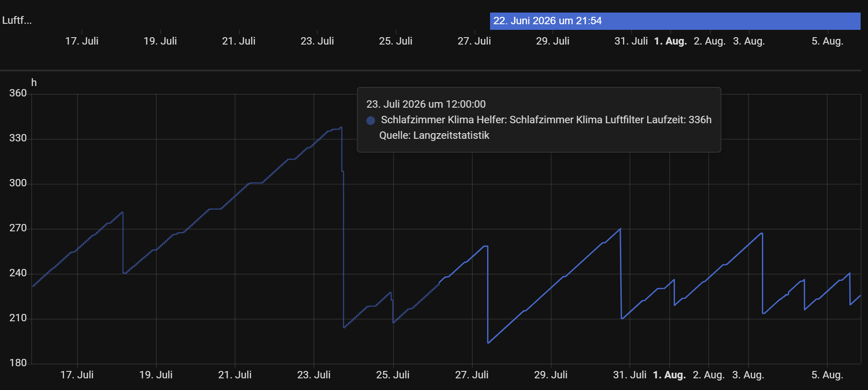868x390 pixels.
Task: Click the 29. Juli label on the bottom axis
Action: 551,375
